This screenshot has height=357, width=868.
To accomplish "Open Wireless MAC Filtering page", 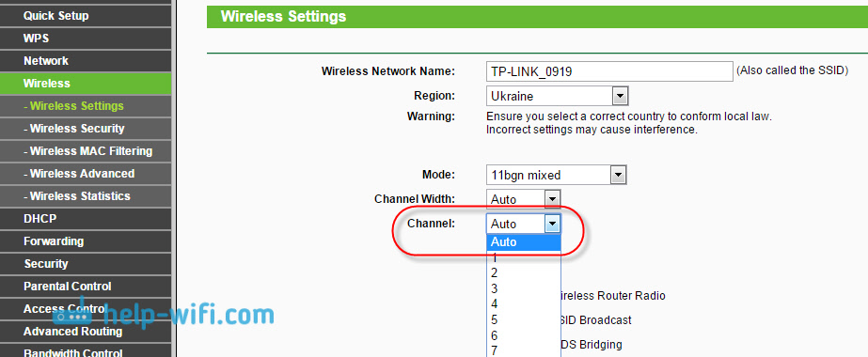I will pos(86,151).
